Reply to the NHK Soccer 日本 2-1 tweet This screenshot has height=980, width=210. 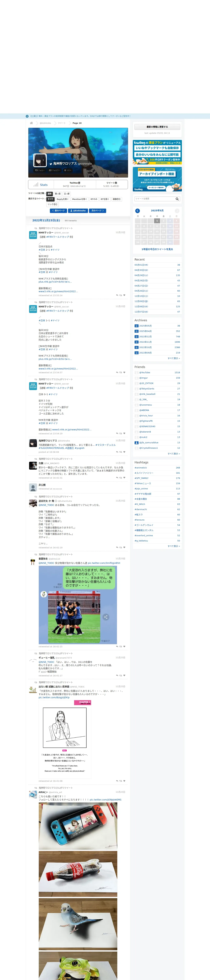coord(117,295)
